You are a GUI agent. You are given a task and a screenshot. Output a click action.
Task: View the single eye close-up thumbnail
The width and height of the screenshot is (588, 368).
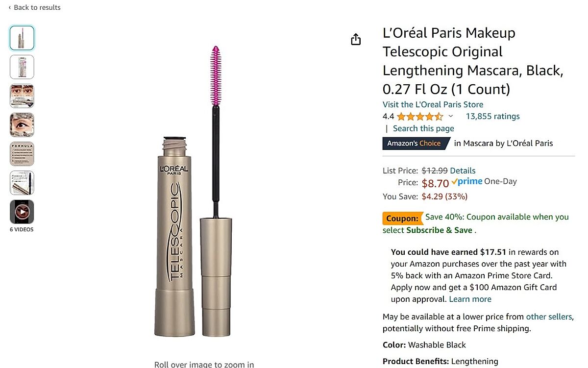click(22, 125)
